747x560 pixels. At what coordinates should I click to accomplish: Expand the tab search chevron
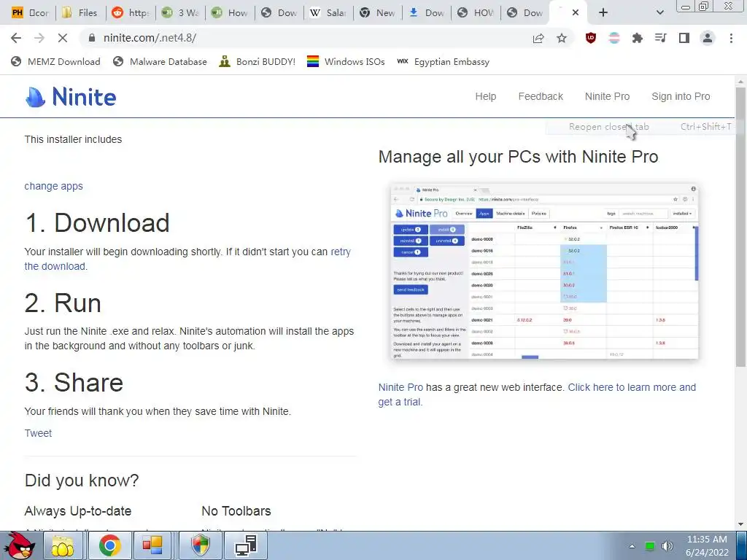659,12
